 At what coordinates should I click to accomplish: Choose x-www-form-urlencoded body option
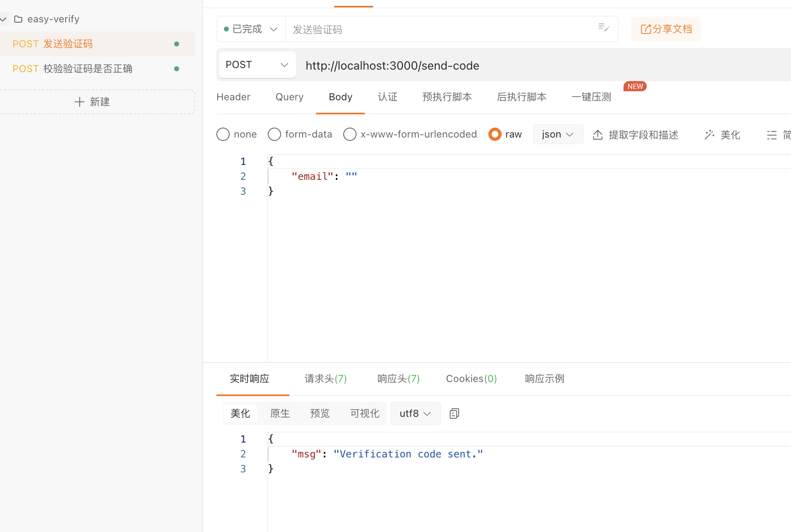pyautogui.click(x=350, y=134)
